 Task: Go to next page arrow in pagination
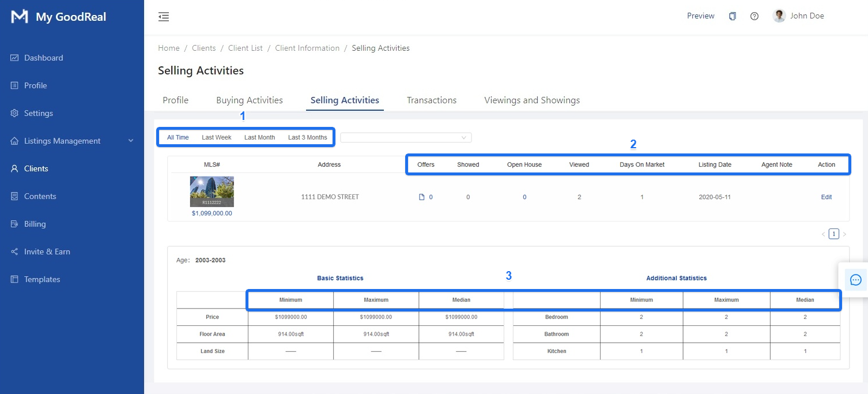tap(844, 234)
